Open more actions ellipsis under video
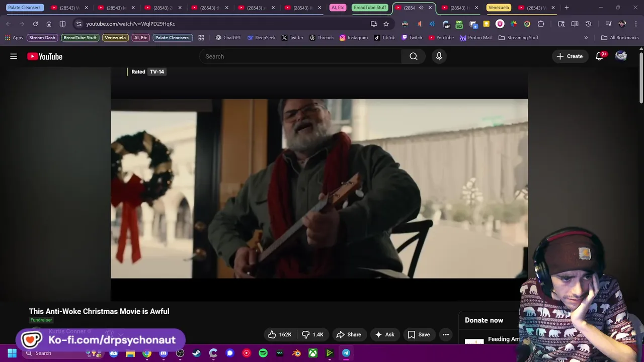This screenshot has height=362, width=644. click(x=445, y=334)
